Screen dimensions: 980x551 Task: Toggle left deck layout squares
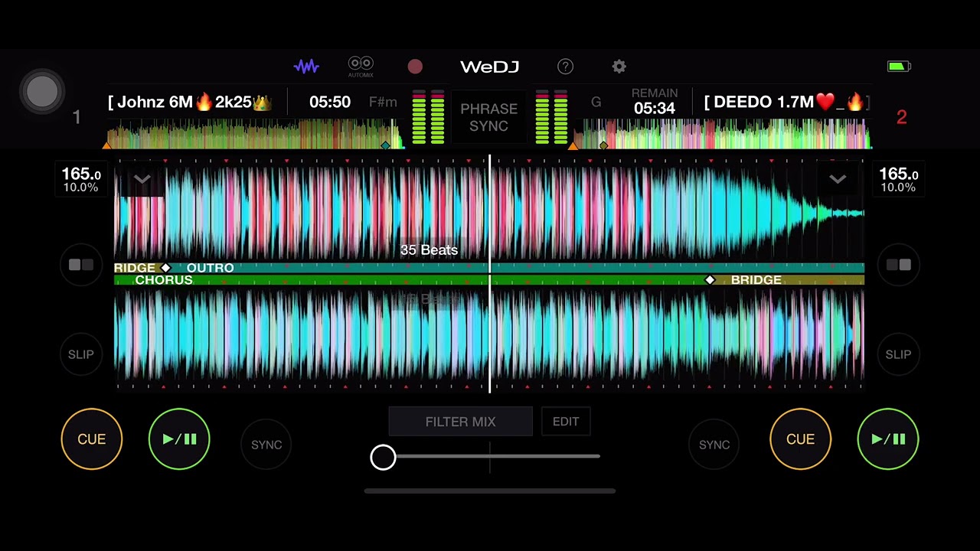[81, 265]
